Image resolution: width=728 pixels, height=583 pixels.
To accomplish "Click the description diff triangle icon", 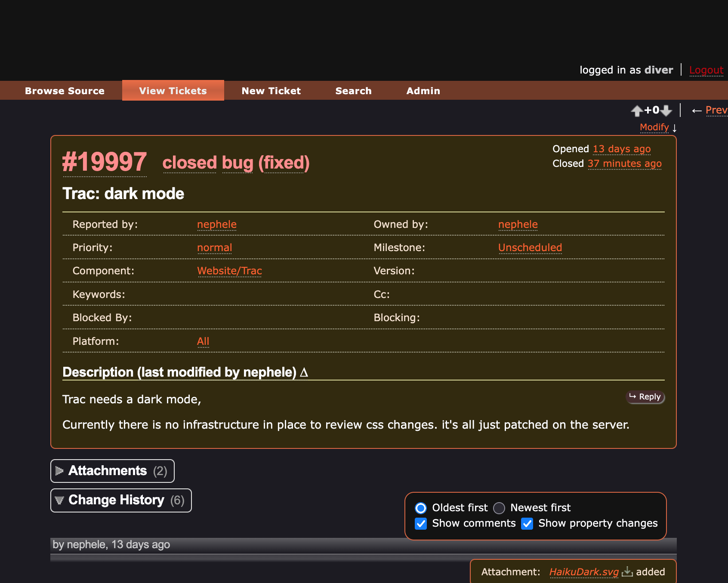I will tap(304, 372).
